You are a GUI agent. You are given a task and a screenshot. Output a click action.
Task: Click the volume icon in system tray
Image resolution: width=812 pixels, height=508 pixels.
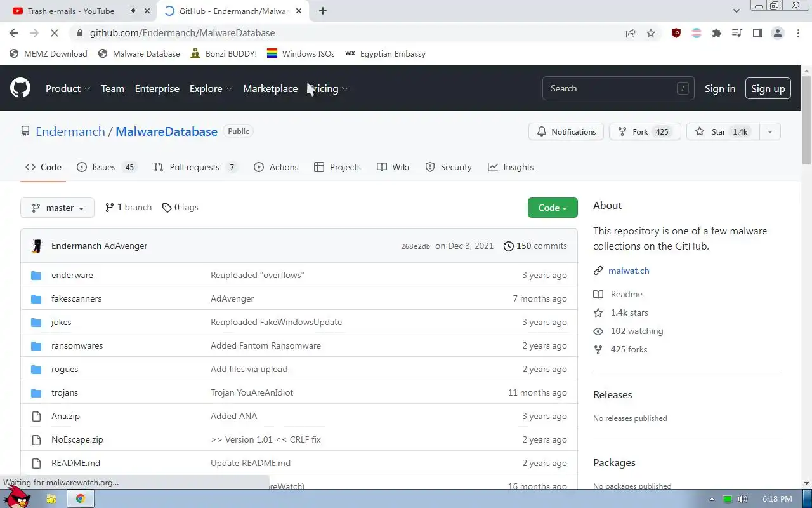(743, 499)
